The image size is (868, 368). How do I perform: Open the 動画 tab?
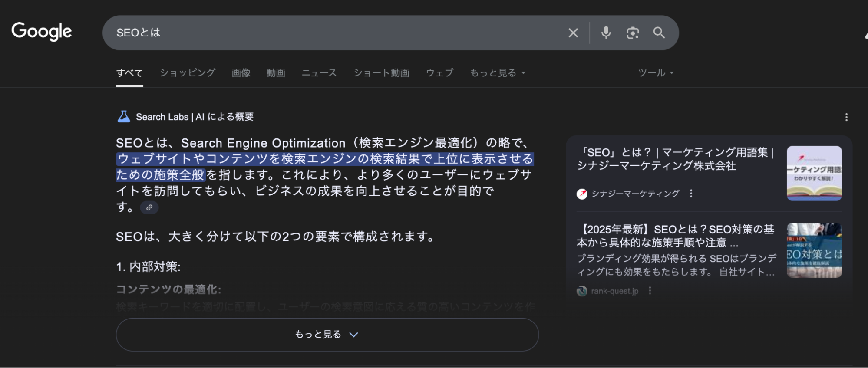click(x=276, y=72)
